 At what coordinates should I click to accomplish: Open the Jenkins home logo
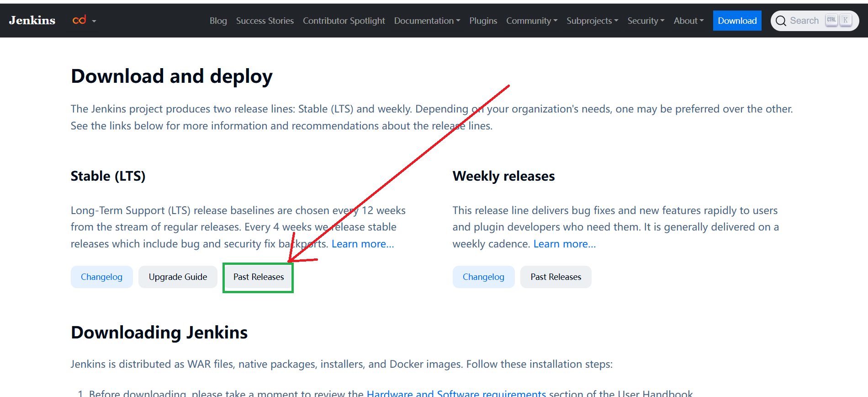coord(32,21)
